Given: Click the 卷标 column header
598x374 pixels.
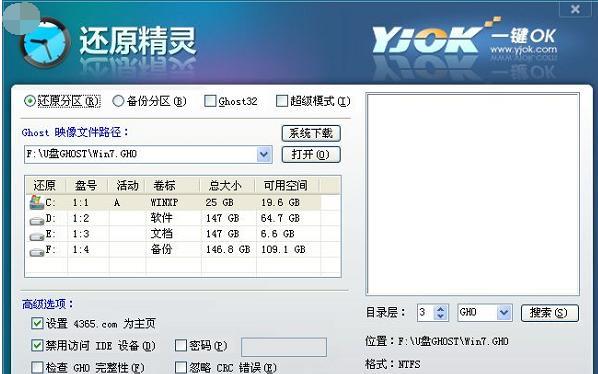Looking at the screenshot, I should (172, 186).
